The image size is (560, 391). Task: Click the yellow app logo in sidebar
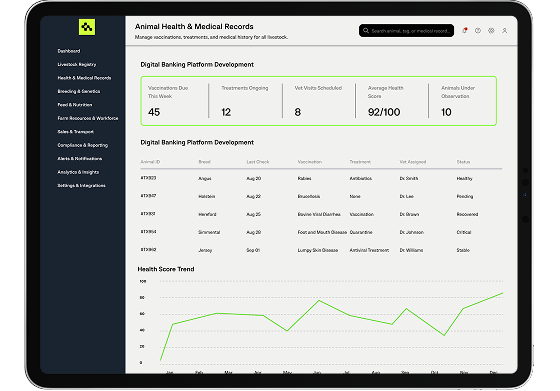click(x=87, y=27)
